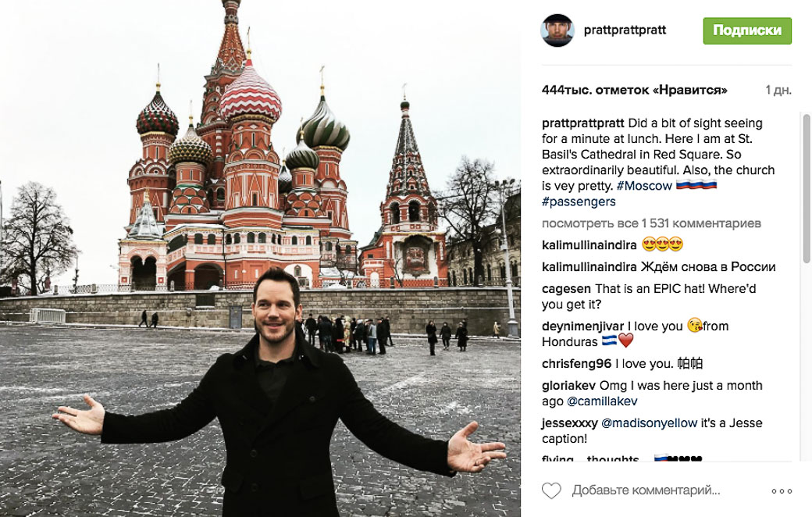This screenshot has height=517, width=812.
Task: Click the 444тыс. likes count
Action: click(x=634, y=90)
